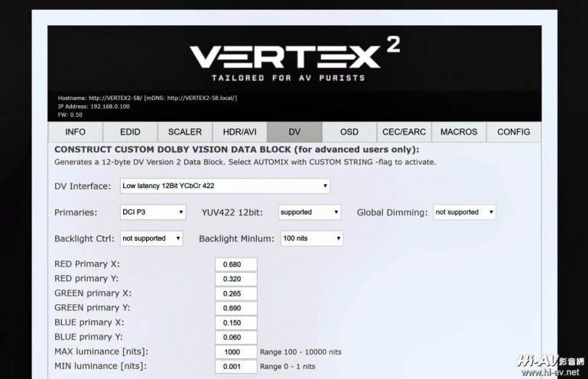Select the MIN luminance nits field
Image resolution: width=588 pixels, height=379 pixels.
coord(236,367)
